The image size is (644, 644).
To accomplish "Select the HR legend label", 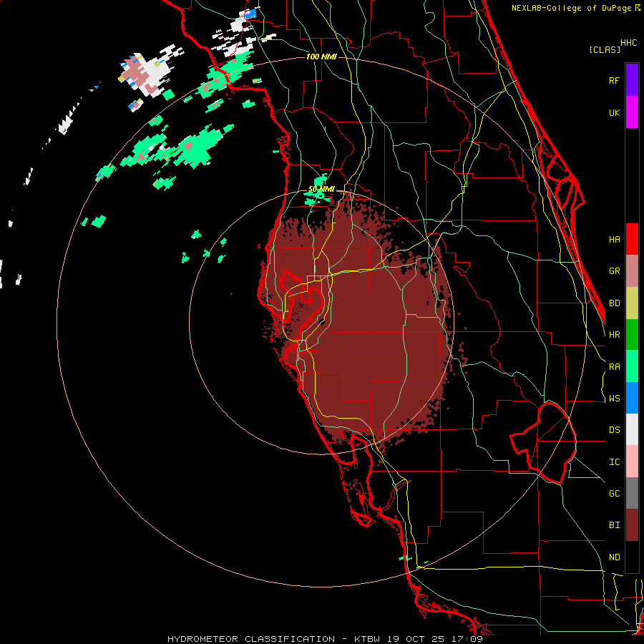I will click(614, 335).
